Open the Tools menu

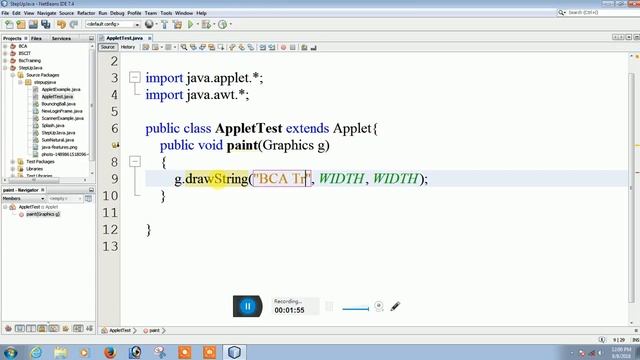pos(166,13)
